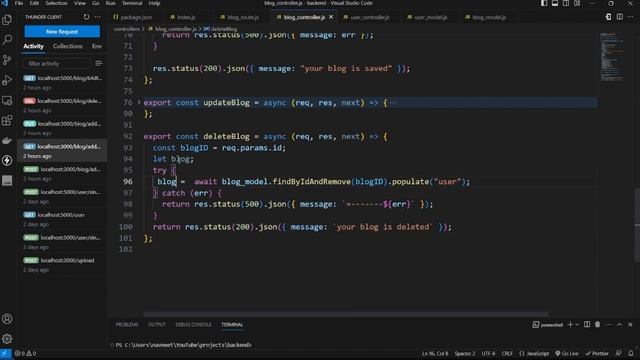Click the code minimap preview
The width and height of the screenshot is (640, 360).
[x=611, y=56]
